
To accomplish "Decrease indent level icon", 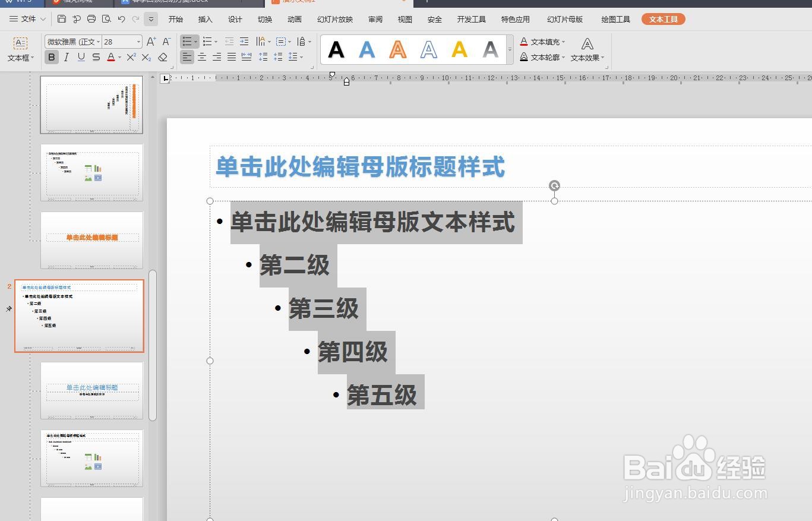I will coord(229,42).
